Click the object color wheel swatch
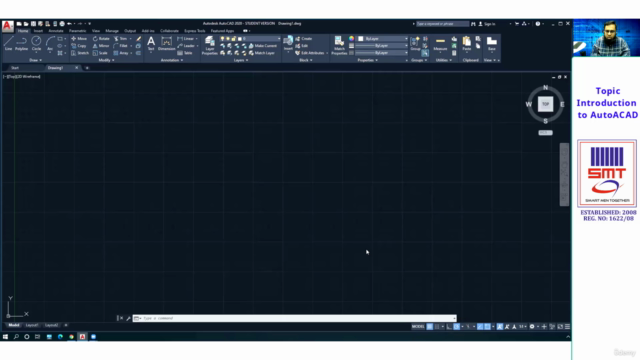640x360 pixels. (351, 38)
